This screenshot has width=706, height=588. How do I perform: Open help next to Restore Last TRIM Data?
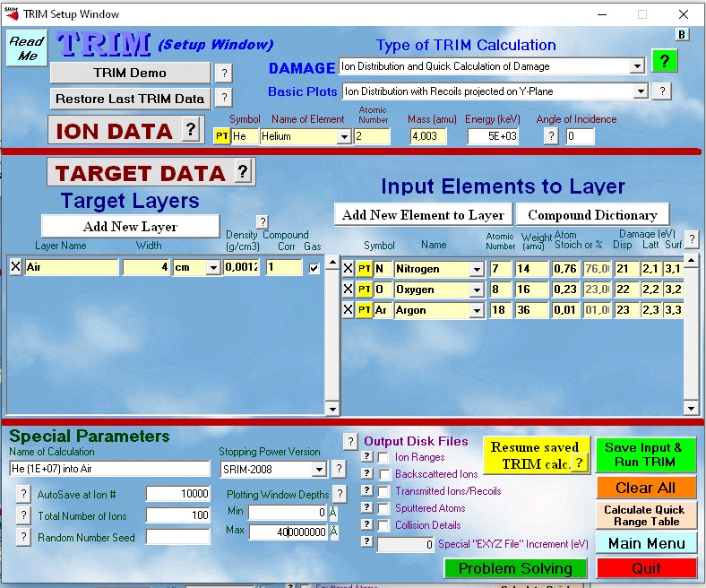tap(224, 98)
